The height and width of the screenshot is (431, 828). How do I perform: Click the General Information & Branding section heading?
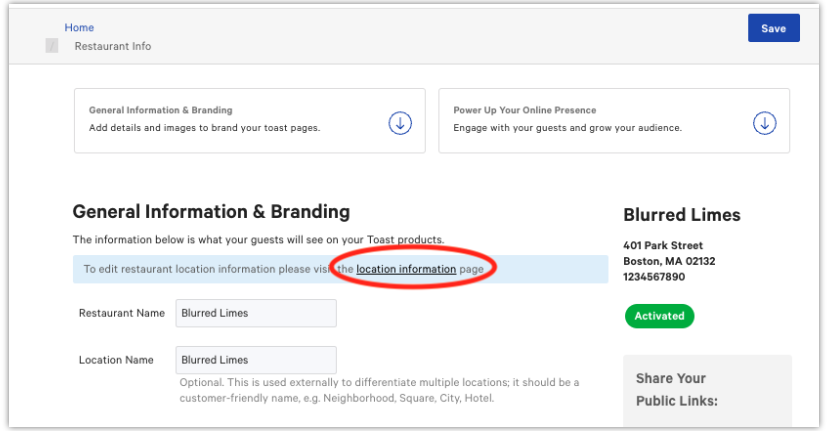click(x=211, y=211)
